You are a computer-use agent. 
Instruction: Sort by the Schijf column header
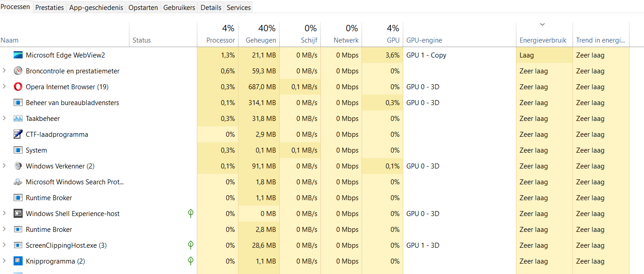[300, 34]
